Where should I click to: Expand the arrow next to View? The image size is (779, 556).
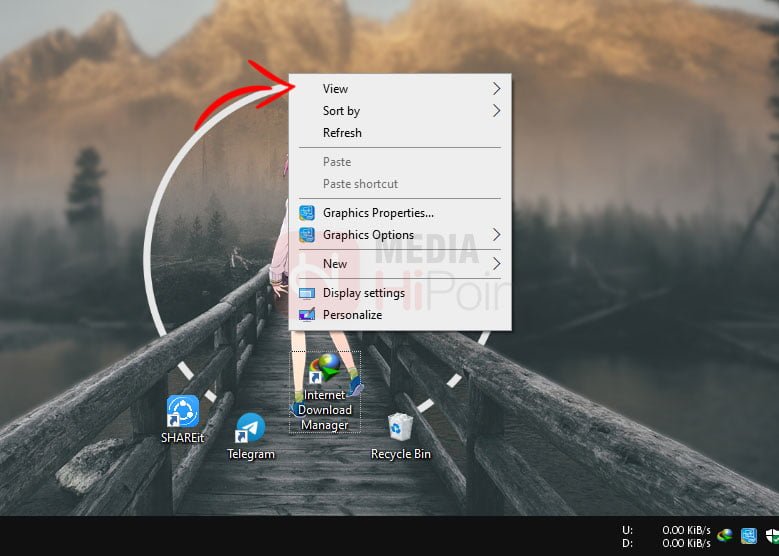tap(496, 88)
